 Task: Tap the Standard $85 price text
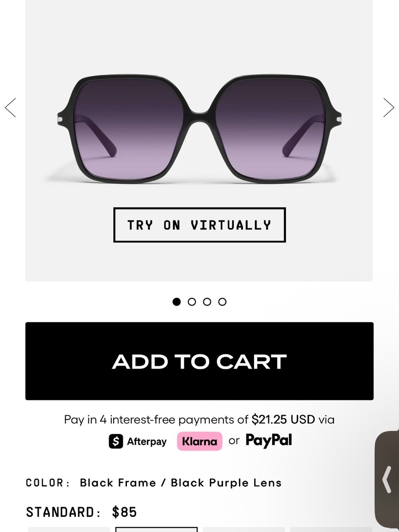tap(81, 512)
